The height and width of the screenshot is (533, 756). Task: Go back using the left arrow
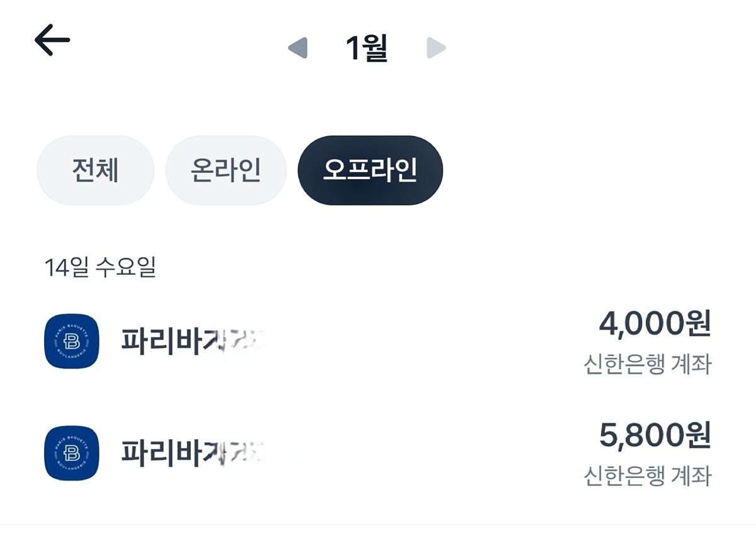pos(52,42)
